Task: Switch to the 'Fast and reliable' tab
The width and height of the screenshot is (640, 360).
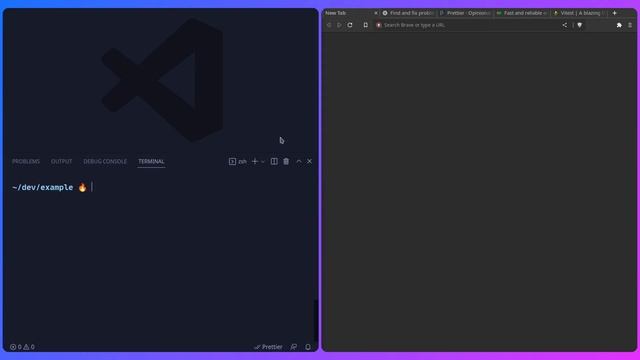Action: pos(522,13)
